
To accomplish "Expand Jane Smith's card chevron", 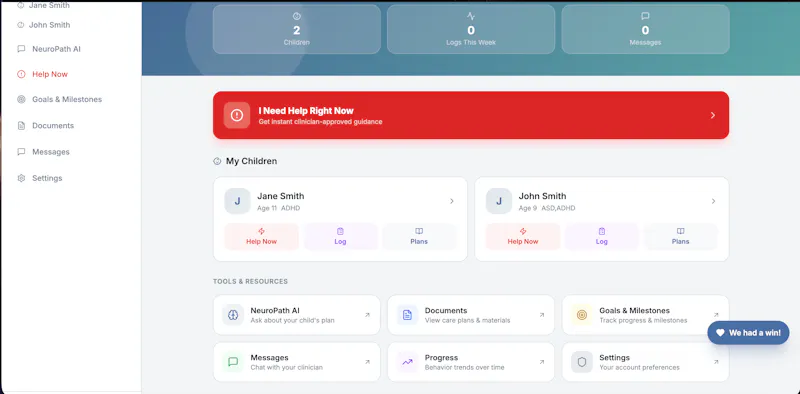I will 452,201.
